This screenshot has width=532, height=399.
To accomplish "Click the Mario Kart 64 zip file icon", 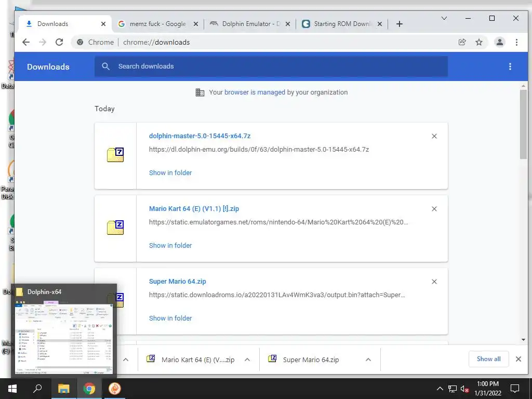I will [x=115, y=228].
